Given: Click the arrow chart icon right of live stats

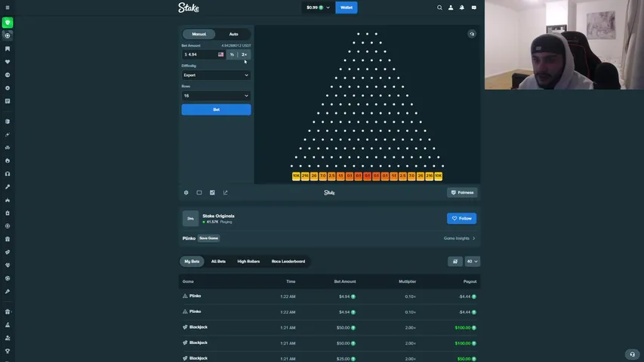Looking at the screenshot, I should tap(226, 192).
